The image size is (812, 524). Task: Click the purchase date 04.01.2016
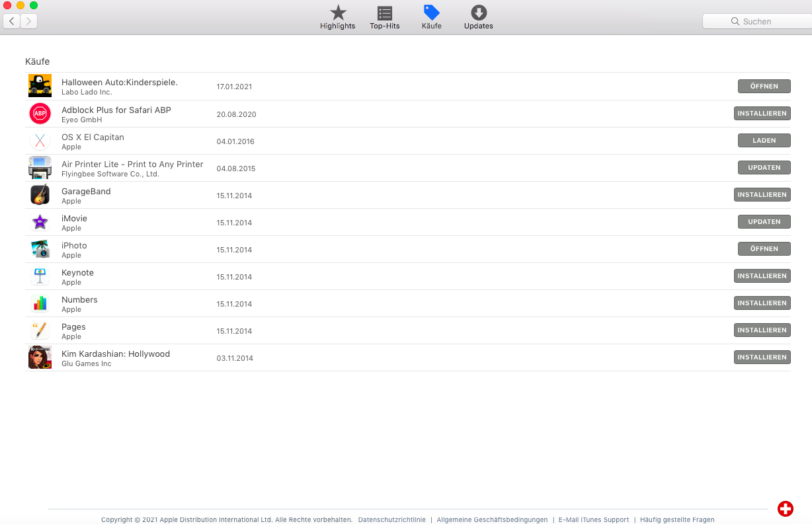click(x=235, y=141)
